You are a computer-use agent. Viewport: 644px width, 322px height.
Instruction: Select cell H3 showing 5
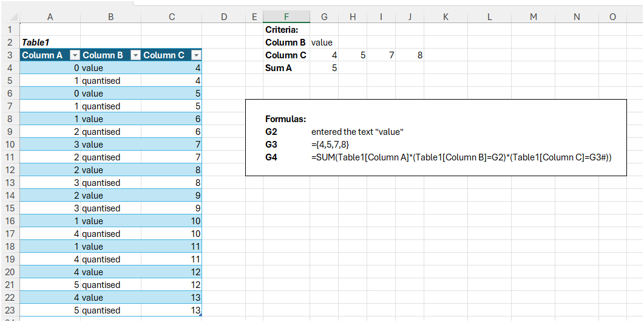pos(353,55)
